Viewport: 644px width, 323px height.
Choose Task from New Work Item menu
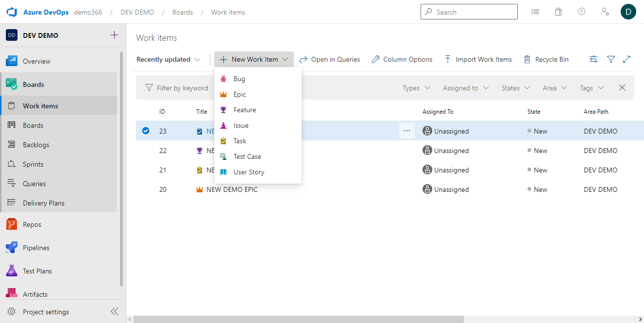[x=258, y=141]
